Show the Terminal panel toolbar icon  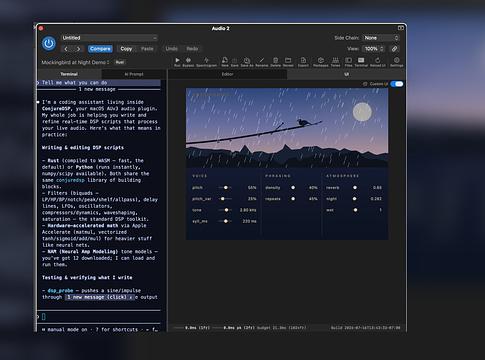pyautogui.click(x=361, y=61)
